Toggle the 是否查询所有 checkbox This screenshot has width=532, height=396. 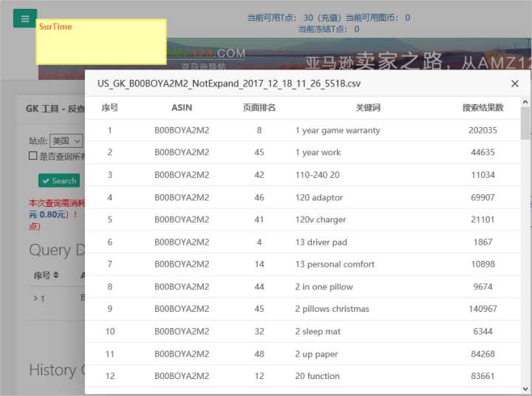coord(33,156)
